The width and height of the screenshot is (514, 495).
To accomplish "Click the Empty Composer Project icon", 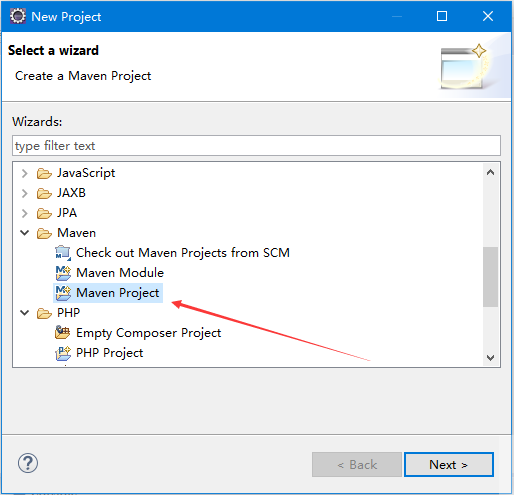I will pyautogui.click(x=63, y=332).
